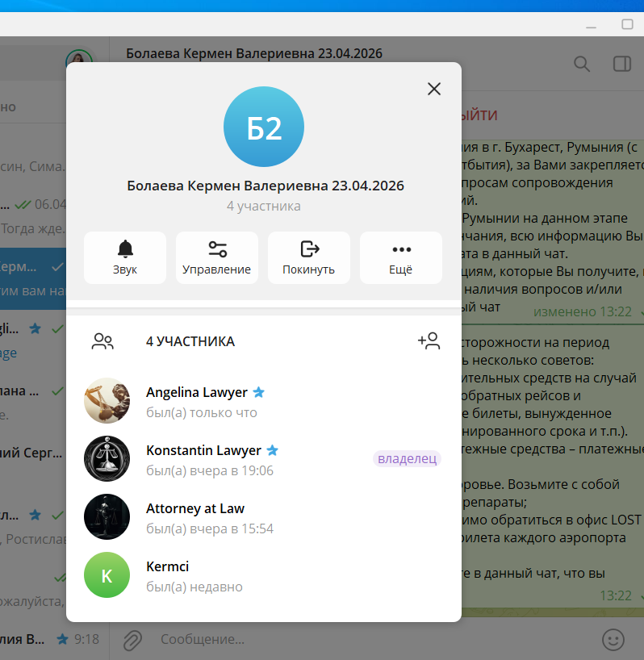Click Kermci's green K avatar
The image size is (644, 660).
point(107,575)
